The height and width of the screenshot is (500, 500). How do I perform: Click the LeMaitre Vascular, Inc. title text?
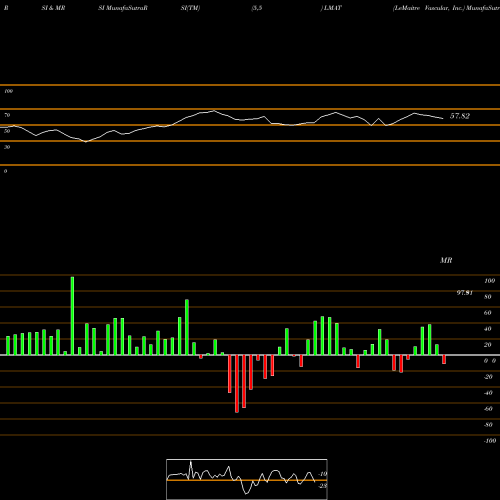click(x=428, y=8)
